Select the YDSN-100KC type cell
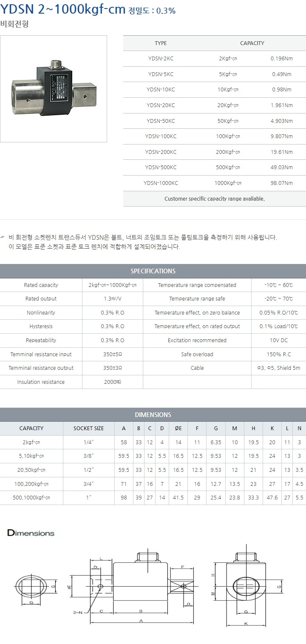The image size is (306, 644). coord(161,136)
